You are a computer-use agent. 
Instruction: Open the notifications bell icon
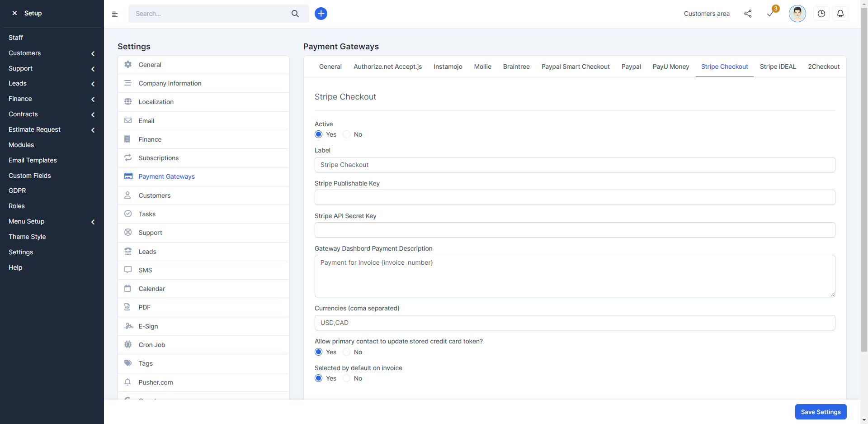click(840, 14)
